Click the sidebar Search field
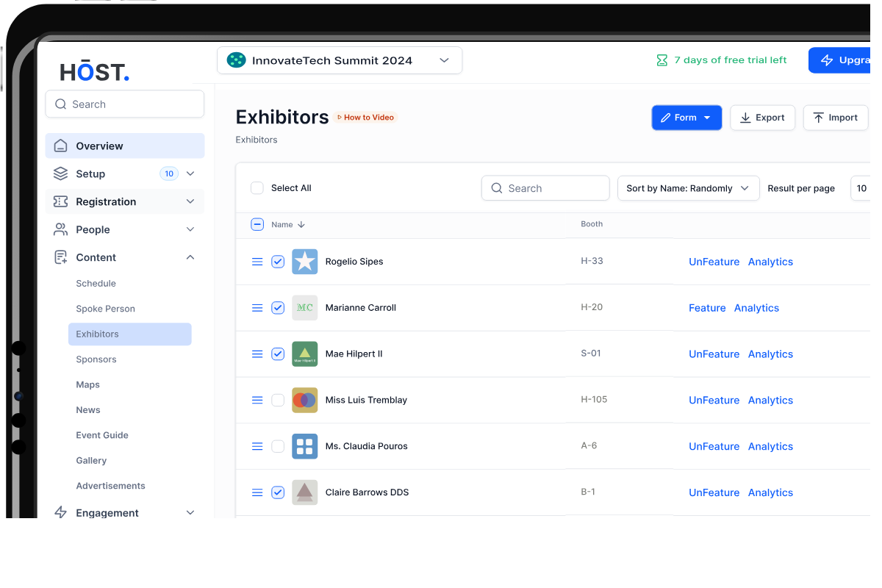 pos(125,104)
